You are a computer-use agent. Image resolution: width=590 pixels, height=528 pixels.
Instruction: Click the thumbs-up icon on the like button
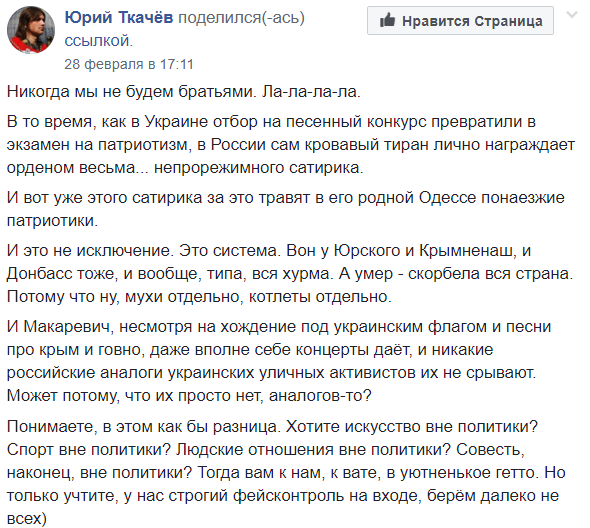[387, 20]
